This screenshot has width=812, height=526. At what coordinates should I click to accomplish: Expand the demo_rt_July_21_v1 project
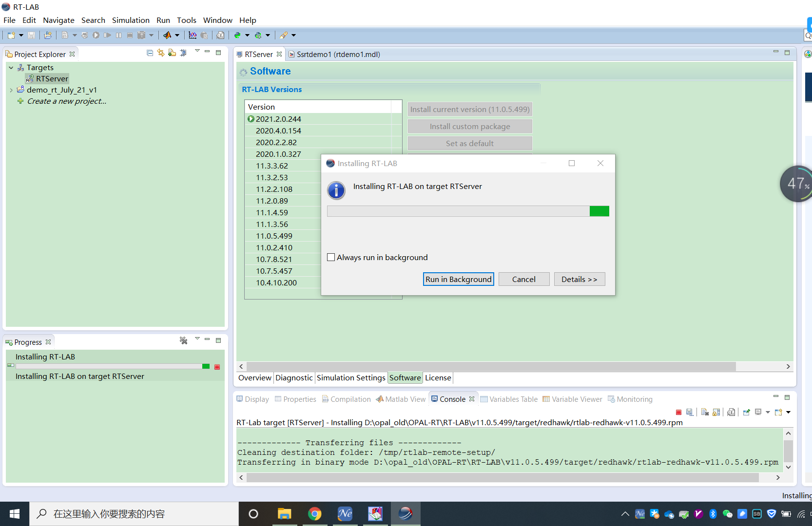tap(11, 90)
